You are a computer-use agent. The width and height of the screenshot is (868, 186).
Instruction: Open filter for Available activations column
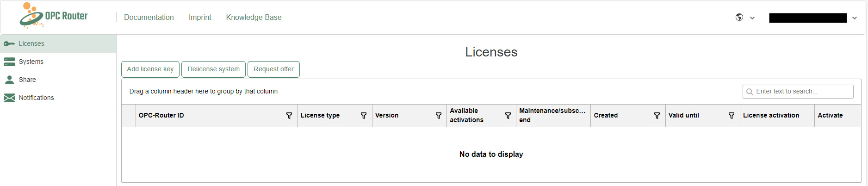pos(508,116)
